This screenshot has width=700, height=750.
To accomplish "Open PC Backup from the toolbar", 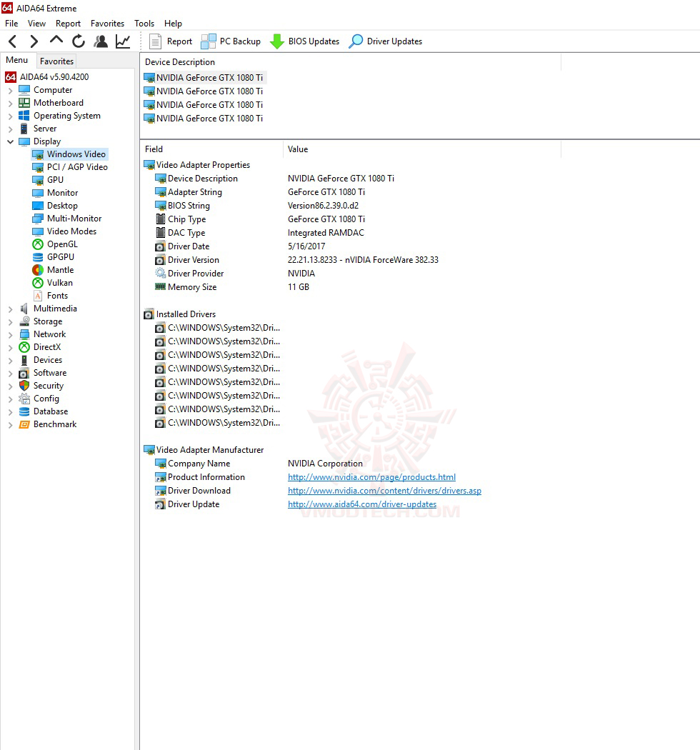I will [231, 41].
